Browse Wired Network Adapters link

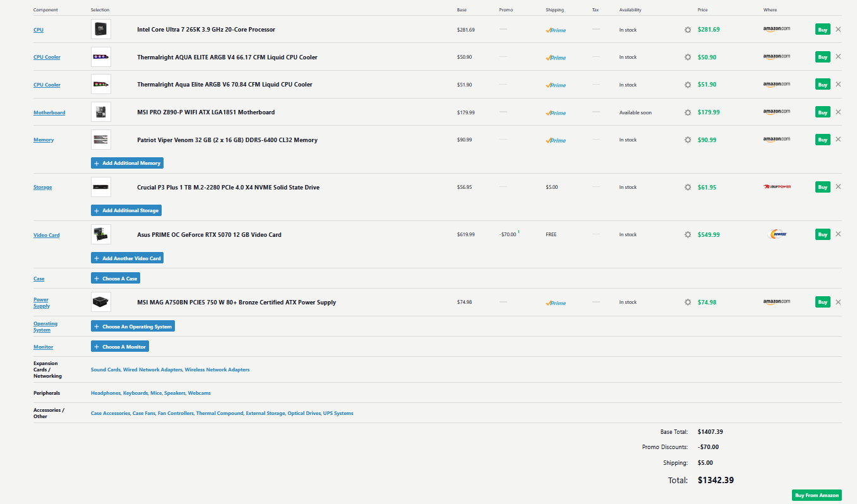click(x=153, y=369)
